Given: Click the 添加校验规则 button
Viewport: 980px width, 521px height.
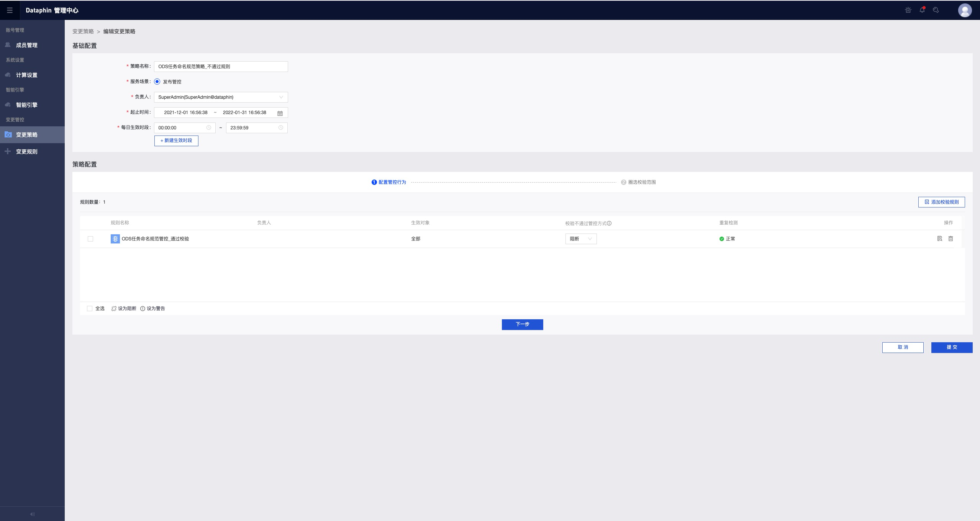Looking at the screenshot, I should pyautogui.click(x=941, y=202).
